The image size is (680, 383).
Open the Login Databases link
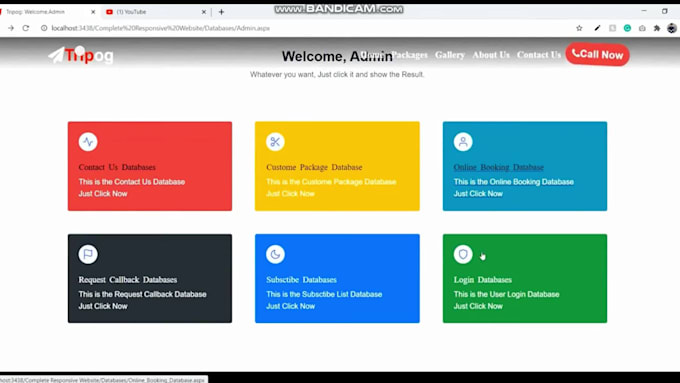[483, 280]
